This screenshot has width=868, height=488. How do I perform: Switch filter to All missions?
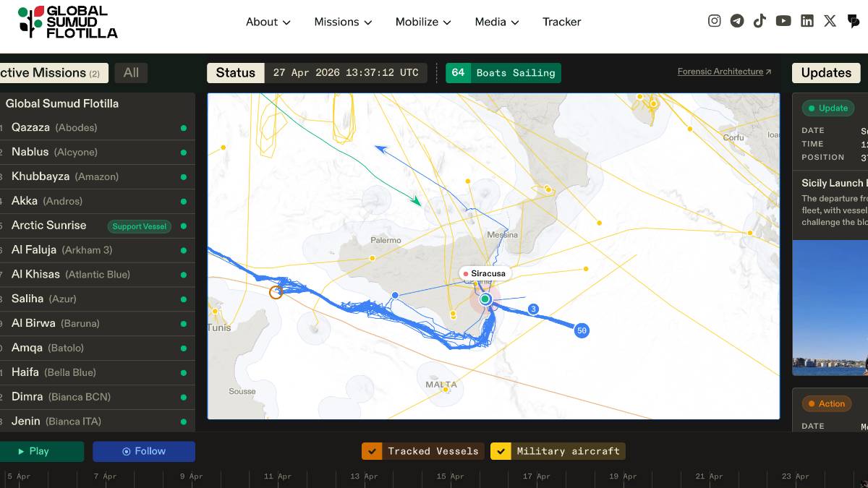tap(131, 73)
